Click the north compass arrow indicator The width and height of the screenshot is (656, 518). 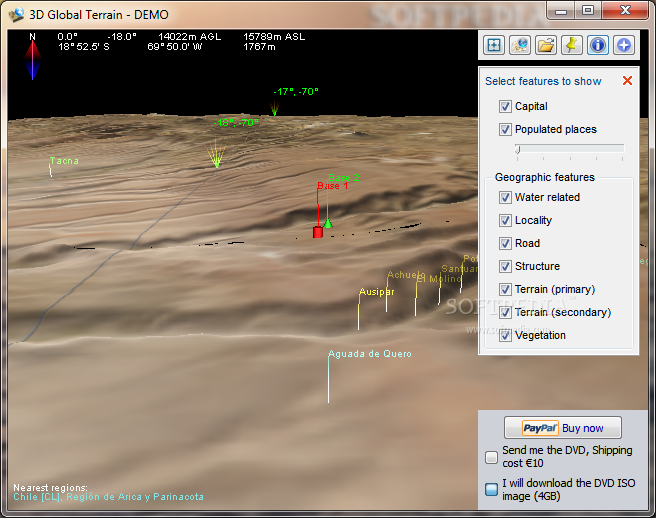33,59
